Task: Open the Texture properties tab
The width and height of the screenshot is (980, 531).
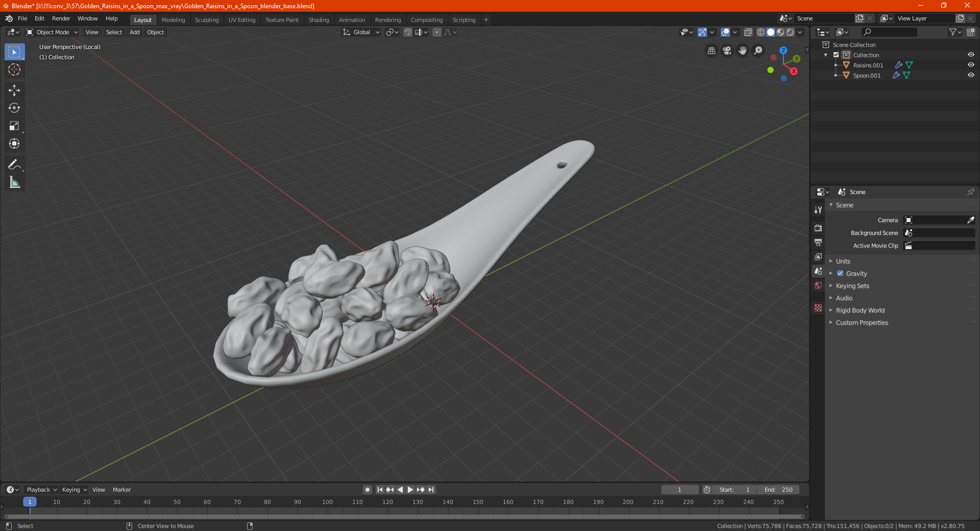Action: click(818, 308)
